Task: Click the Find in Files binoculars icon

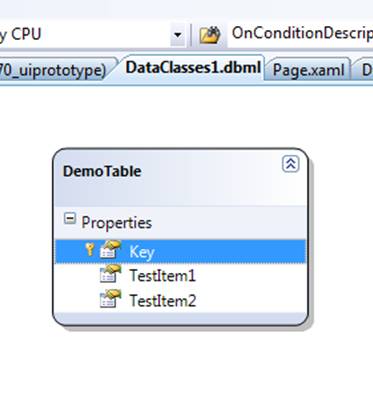Action: [x=210, y=34]
